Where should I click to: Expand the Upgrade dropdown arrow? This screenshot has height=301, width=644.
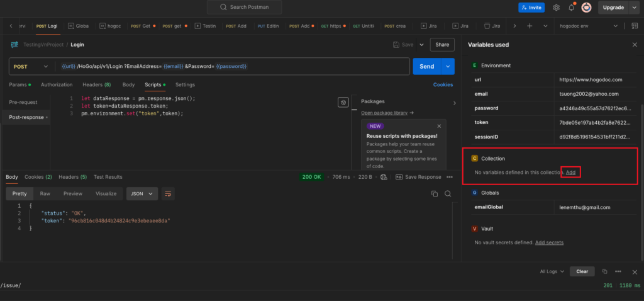tap(634, 8)
